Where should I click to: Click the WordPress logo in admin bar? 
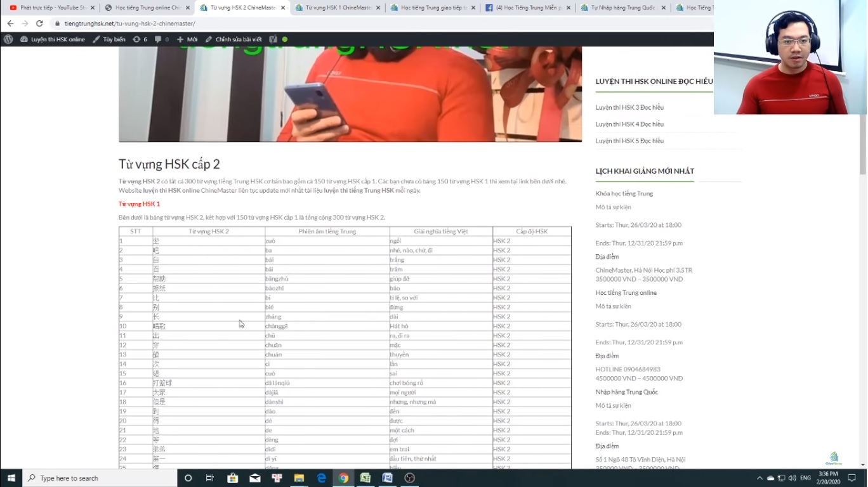tap(8, 39)
